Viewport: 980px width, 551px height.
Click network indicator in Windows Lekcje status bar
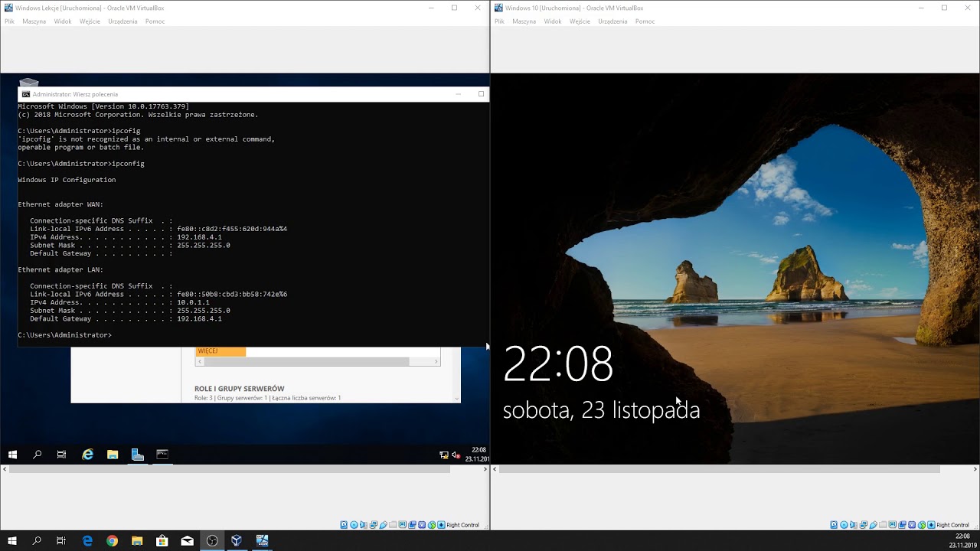(x=374, y=525)
